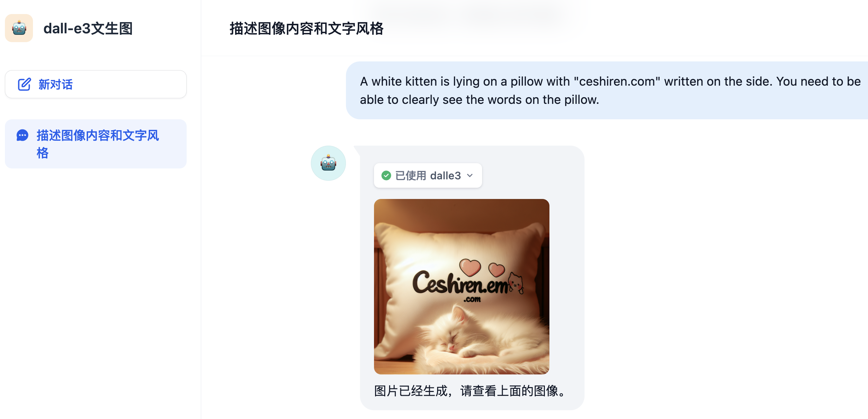
Task: Click the Ceshiren text on the pillow image
Action: point(460,282)
